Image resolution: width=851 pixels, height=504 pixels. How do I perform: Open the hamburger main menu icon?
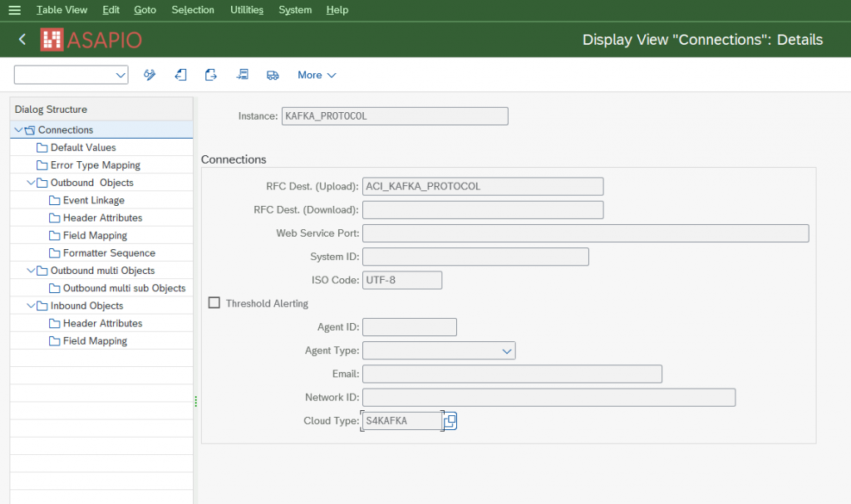(14, 10)
